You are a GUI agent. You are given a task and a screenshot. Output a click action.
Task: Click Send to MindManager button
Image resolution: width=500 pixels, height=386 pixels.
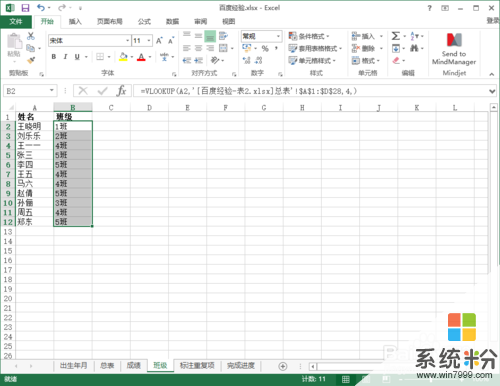point(454,49)
